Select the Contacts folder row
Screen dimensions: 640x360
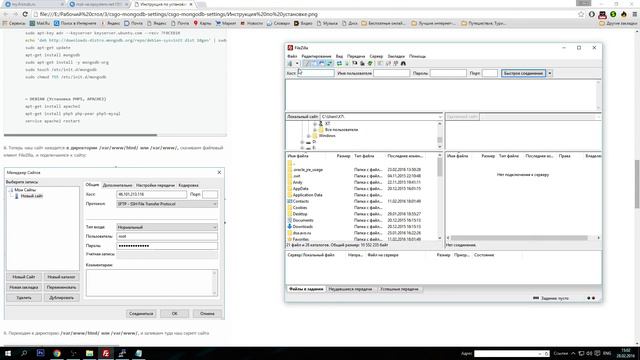[x=300, y=201]
